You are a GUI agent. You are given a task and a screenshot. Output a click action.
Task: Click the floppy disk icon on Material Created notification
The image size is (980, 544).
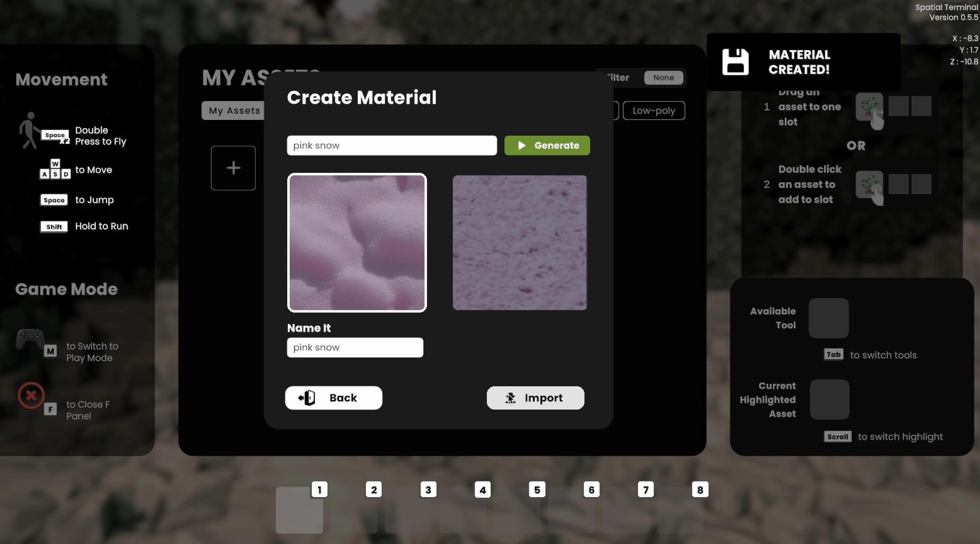736,61
